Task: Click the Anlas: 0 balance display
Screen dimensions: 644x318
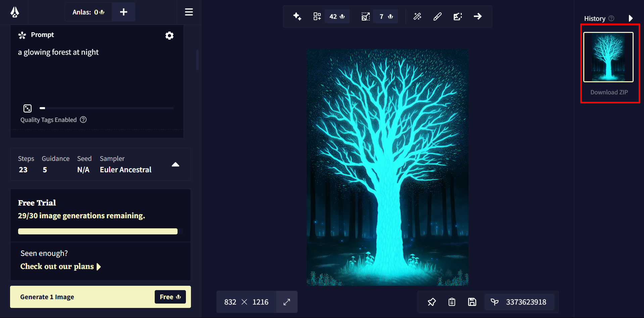Action: tap(89, 12)
